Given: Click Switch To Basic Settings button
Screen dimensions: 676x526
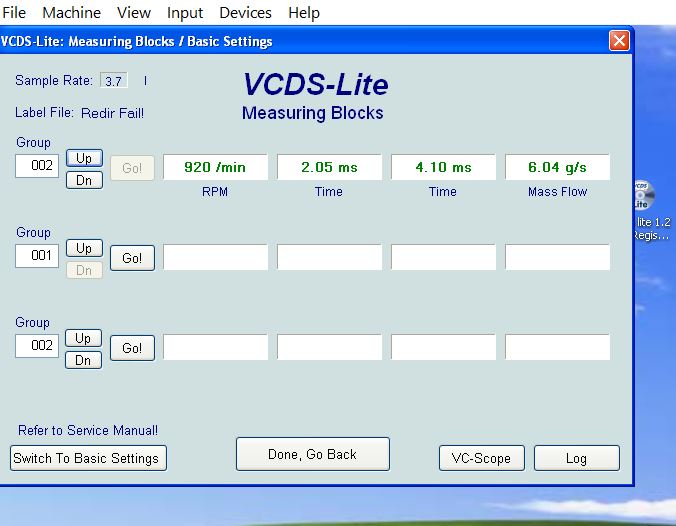Looking at the screenshot, I should pos(88,458).
